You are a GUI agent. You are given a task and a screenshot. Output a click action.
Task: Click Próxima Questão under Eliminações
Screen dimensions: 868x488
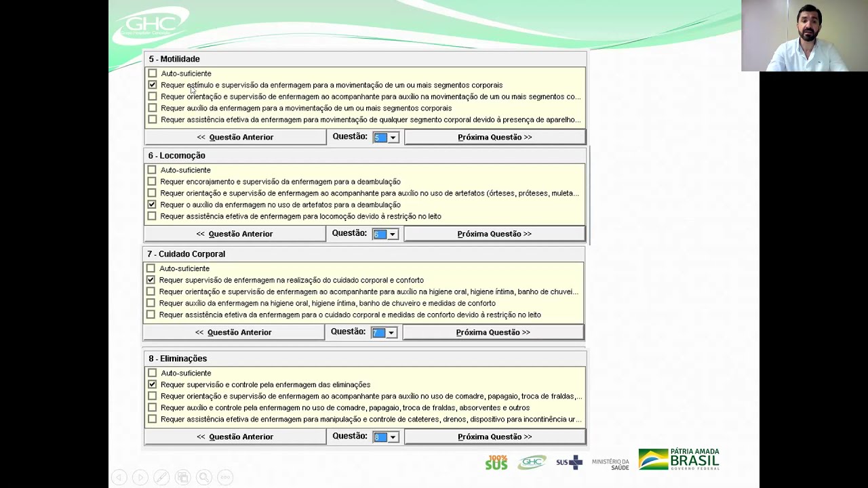[495, 436]
